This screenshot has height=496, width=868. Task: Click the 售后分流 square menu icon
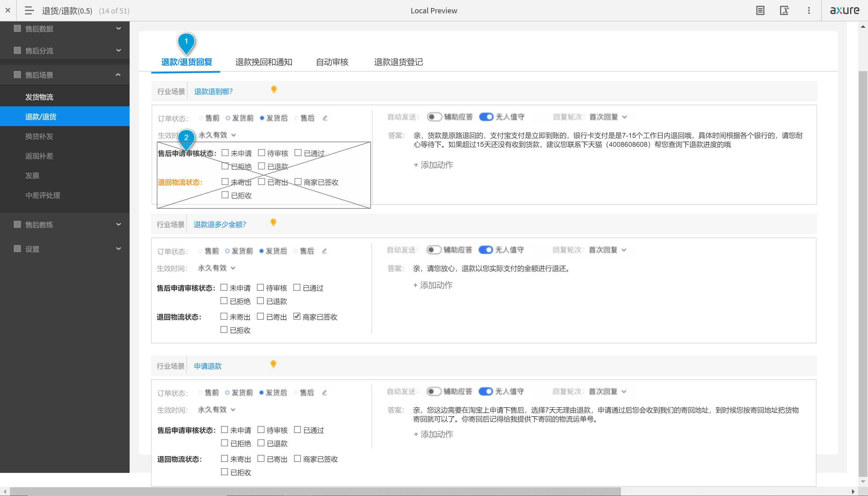click(x=17, y=50)
